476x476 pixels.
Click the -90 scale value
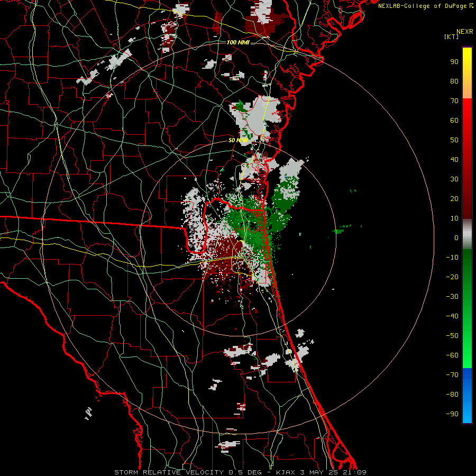[452, 414]
